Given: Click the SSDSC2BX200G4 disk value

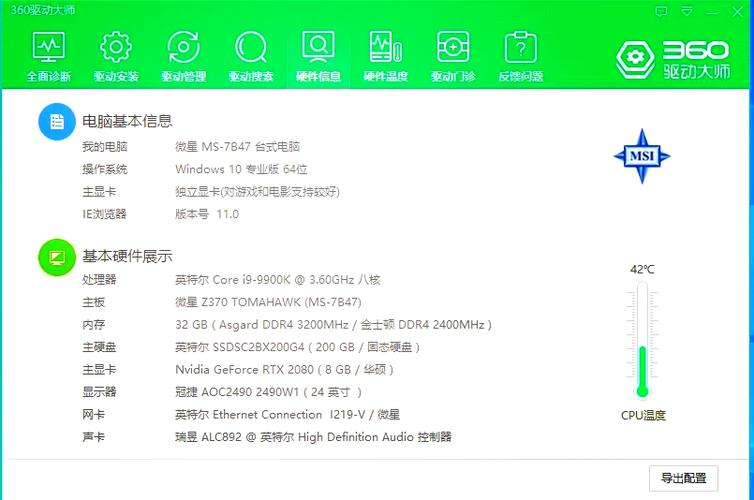Looking at the screenshot, I should pos(297,347).
